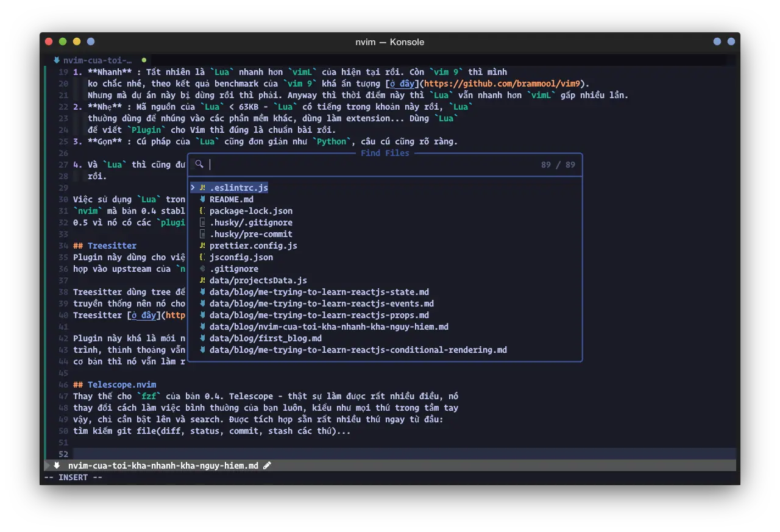Click the modified dot in the buffer tab
Image resolution: width=780 pixels, height=532 pixels.
click(x=144, y=60)
